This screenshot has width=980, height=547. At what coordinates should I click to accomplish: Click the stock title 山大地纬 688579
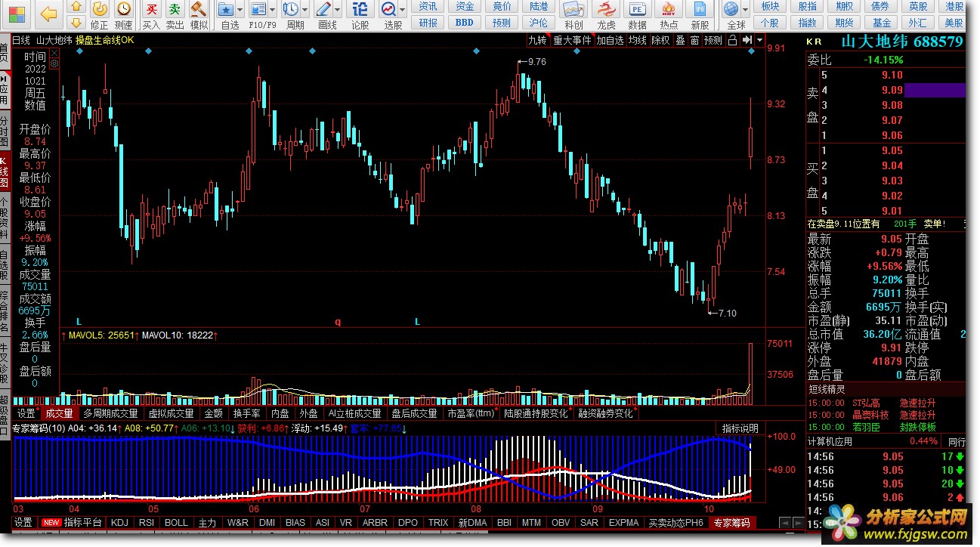(902, 42)
